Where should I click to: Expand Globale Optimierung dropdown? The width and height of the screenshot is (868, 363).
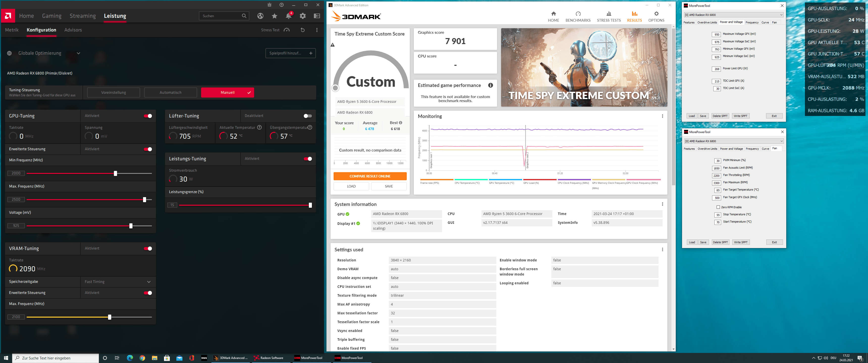78,53
